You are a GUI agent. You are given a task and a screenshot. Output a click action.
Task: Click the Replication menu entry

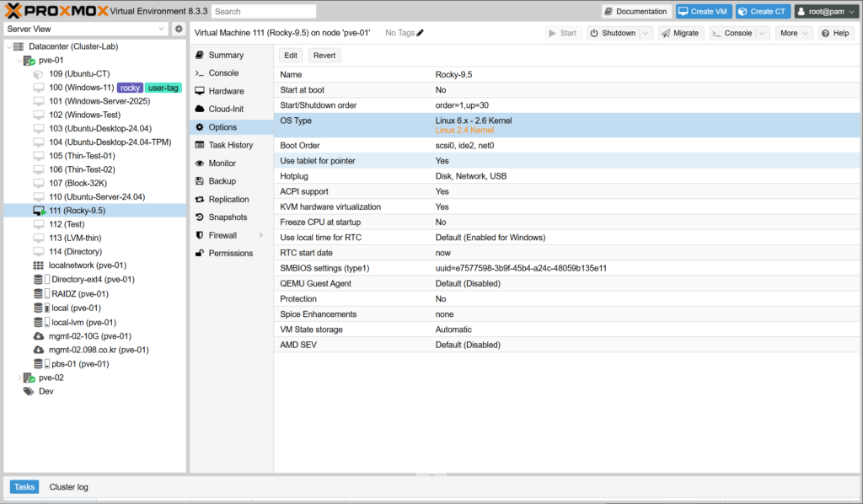[228, 199]
